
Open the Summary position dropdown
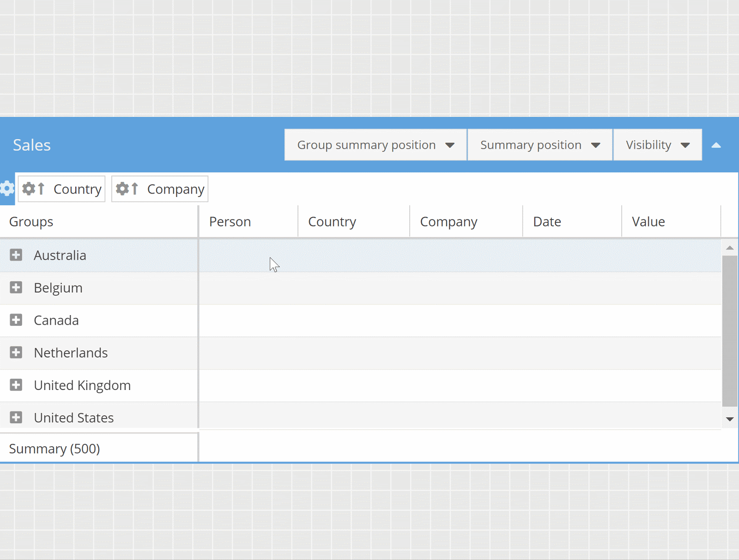540,145
